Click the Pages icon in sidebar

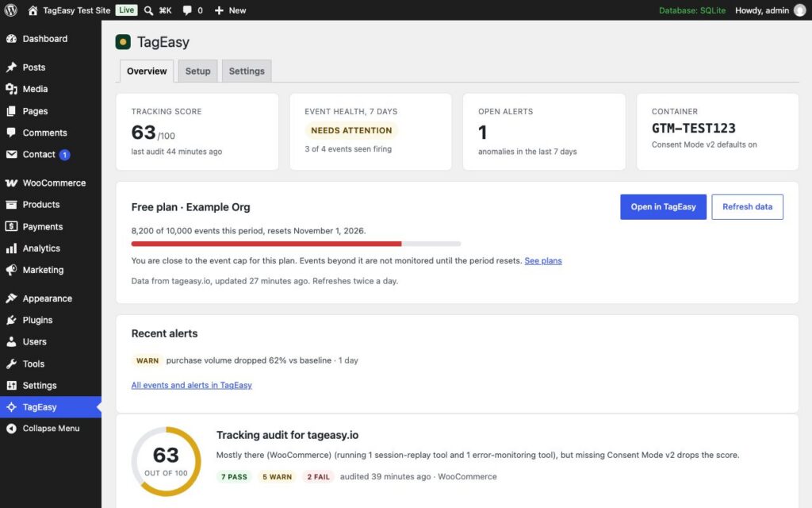[11, 111]
